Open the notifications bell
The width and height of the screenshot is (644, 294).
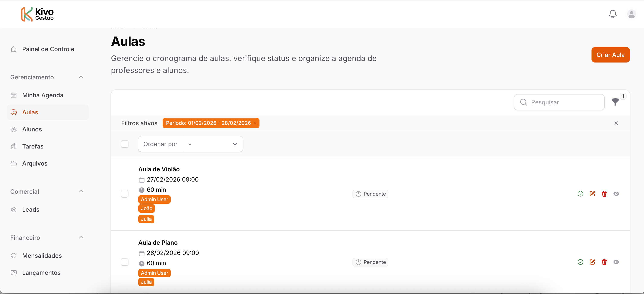tap(612, 14)
